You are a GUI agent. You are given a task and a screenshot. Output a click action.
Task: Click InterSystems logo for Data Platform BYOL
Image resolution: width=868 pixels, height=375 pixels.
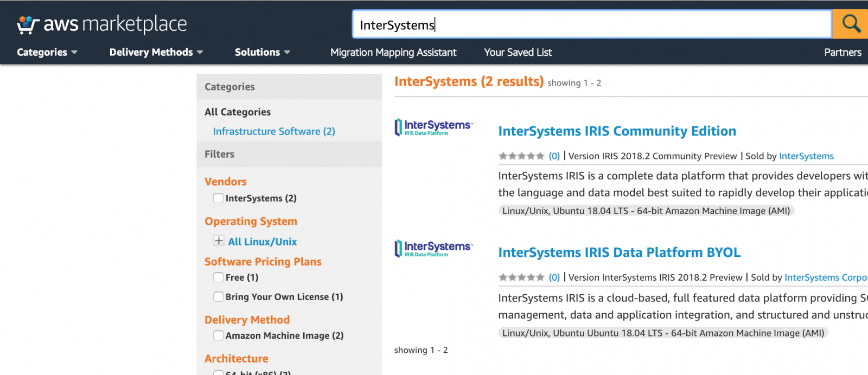(433, 249)
